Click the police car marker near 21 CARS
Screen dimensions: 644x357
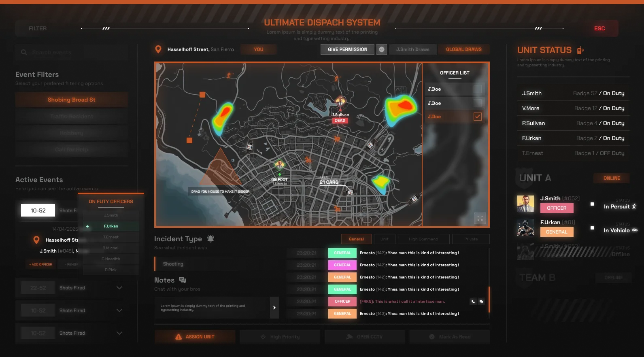(x=350, y=192)
